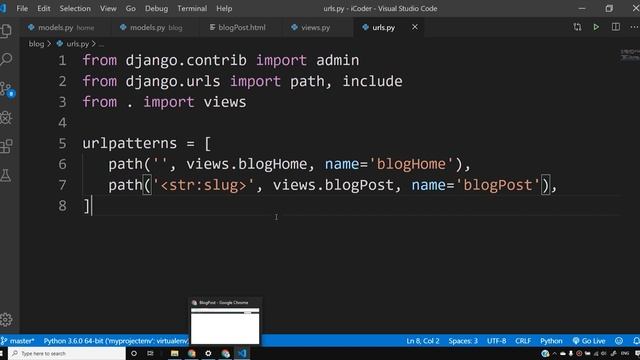Viewport: 640px width, 360px height.
Task: Change language mode via Python
Action: tap(551, 341)
